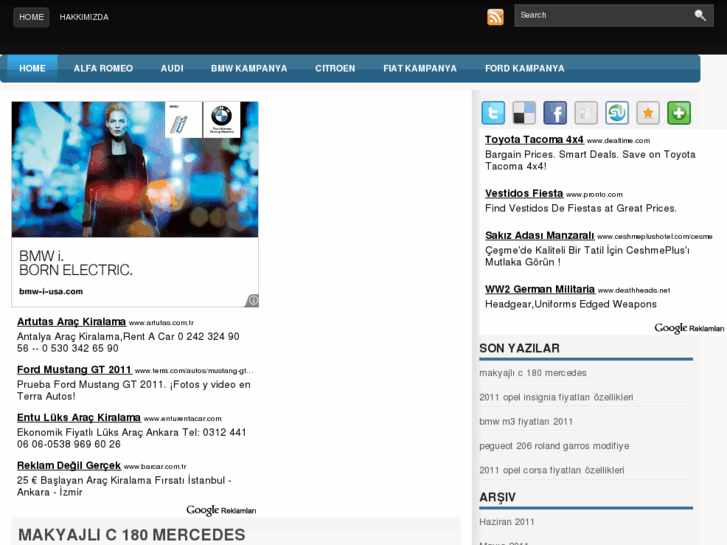Viewport: 727px width, 545px height.
Task: Click the www.pronto.com URL text
Action: (x=594, y=194)
